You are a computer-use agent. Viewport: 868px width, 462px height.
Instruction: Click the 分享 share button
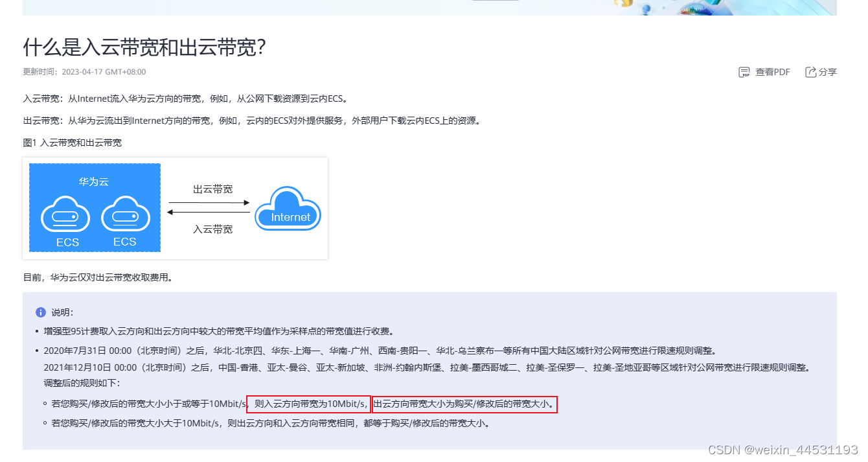point(821,72)
